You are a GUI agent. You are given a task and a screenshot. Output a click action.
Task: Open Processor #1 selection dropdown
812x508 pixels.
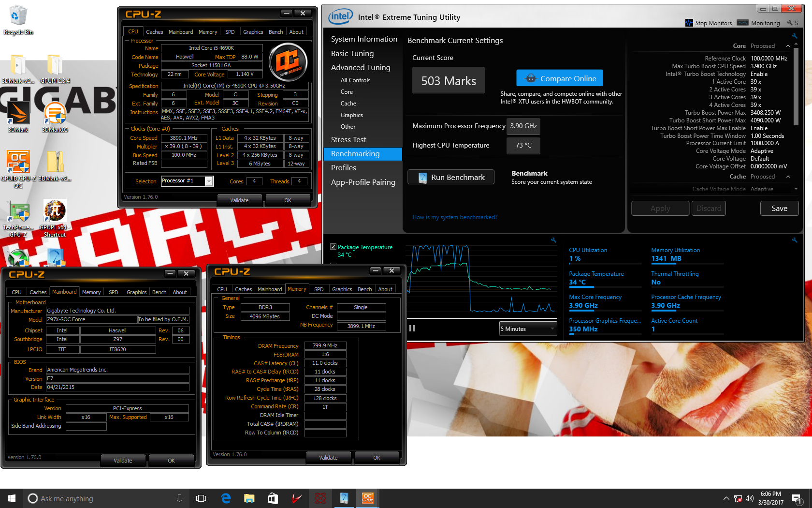pyautogui.click(x=209, y=181)
